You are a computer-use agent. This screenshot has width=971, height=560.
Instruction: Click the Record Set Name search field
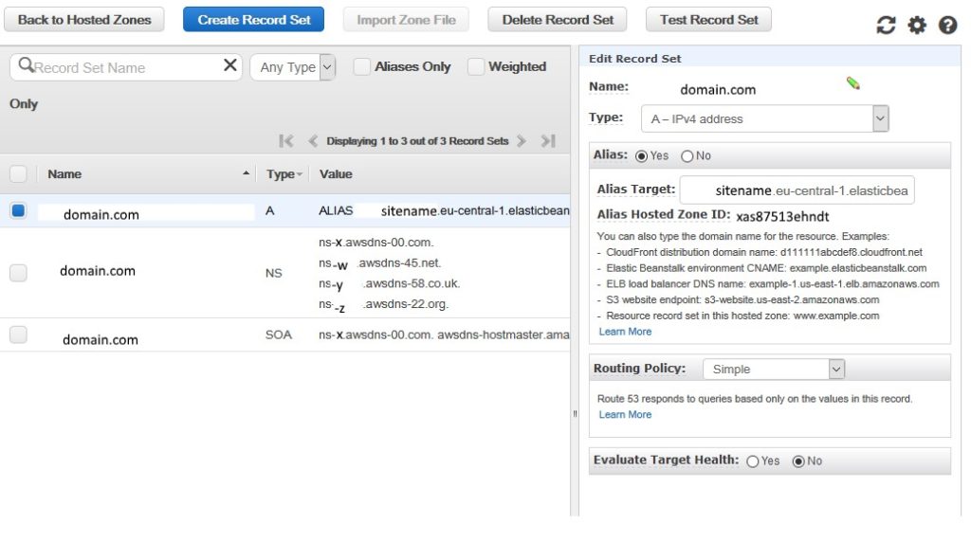(x=123, y=66)
